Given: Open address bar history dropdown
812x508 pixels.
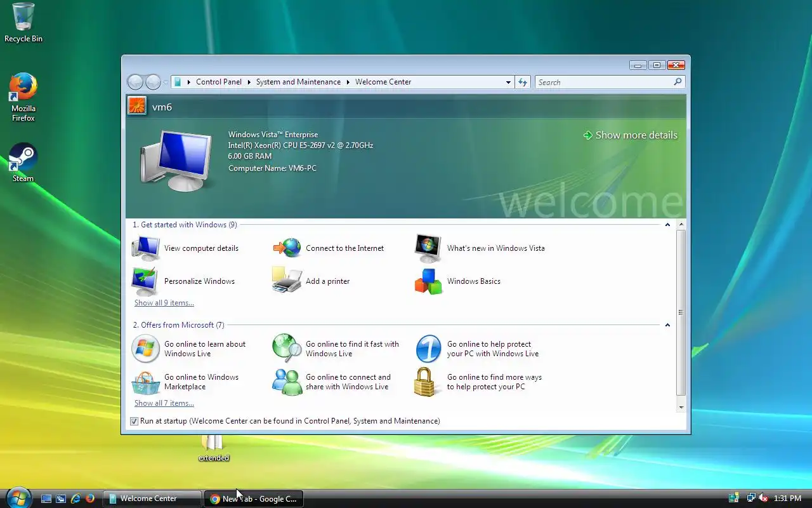Looking at the screenshot, I should click(508, 82).
